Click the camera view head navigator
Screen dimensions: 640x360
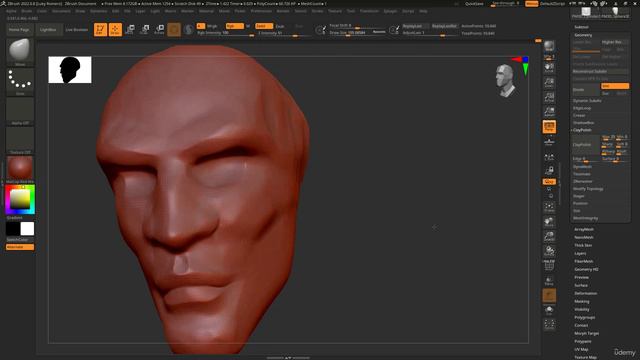point(506,81)
